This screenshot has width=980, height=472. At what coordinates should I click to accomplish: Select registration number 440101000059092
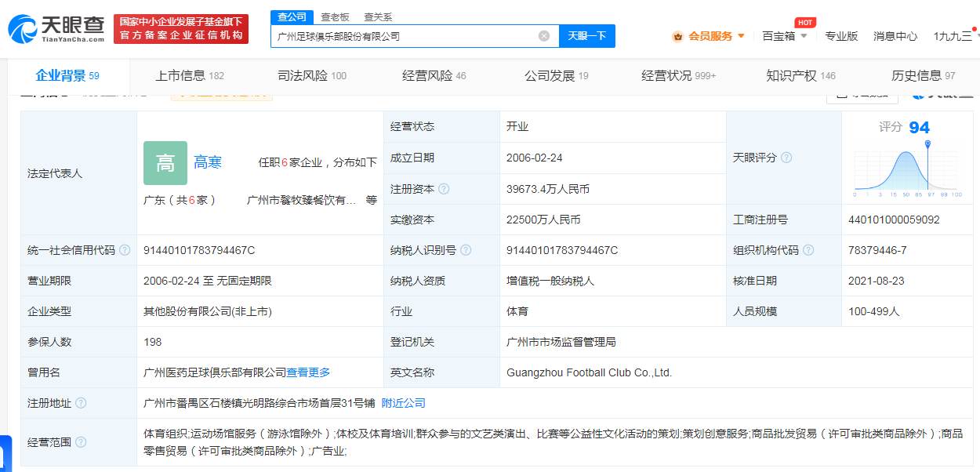[x=894, y=220]
